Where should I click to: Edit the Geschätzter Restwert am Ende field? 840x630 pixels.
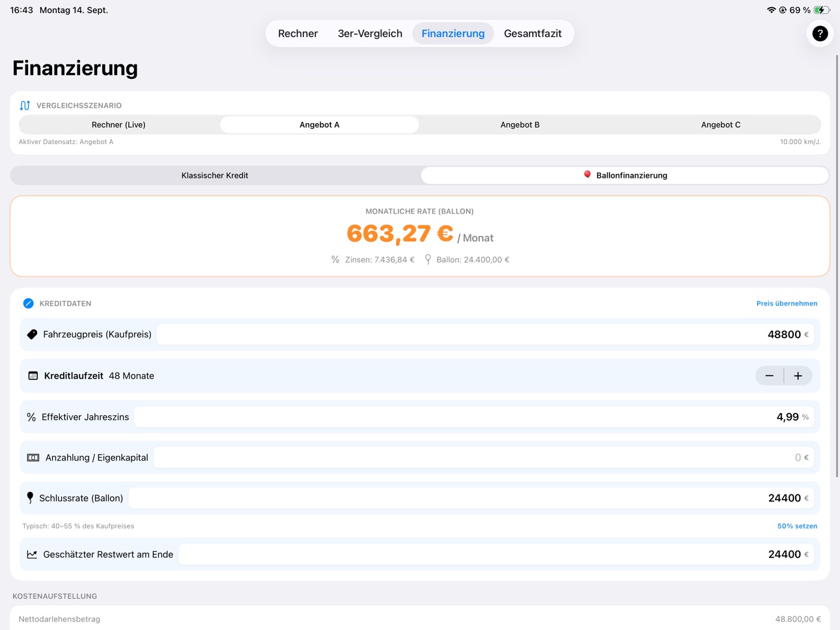pyautogui.click(x=496, y=554)
